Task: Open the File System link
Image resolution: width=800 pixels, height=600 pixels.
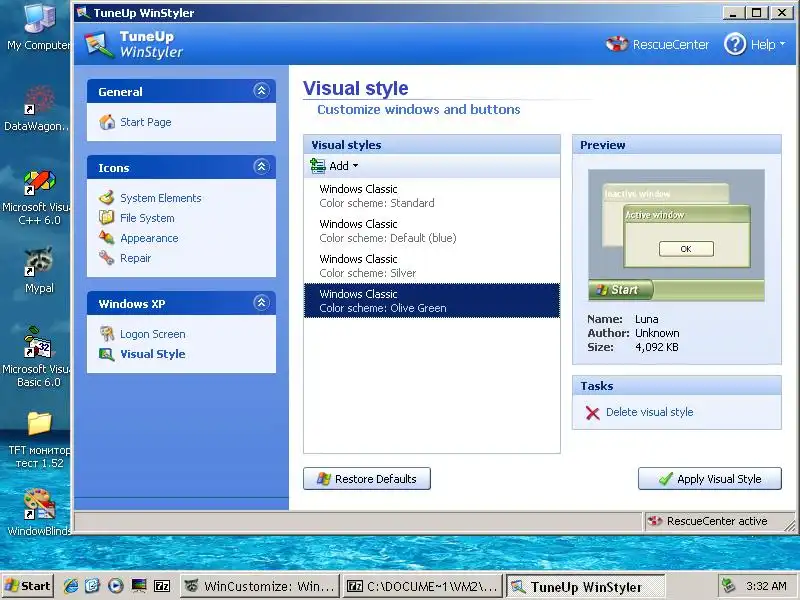Action: pos(147,218)
